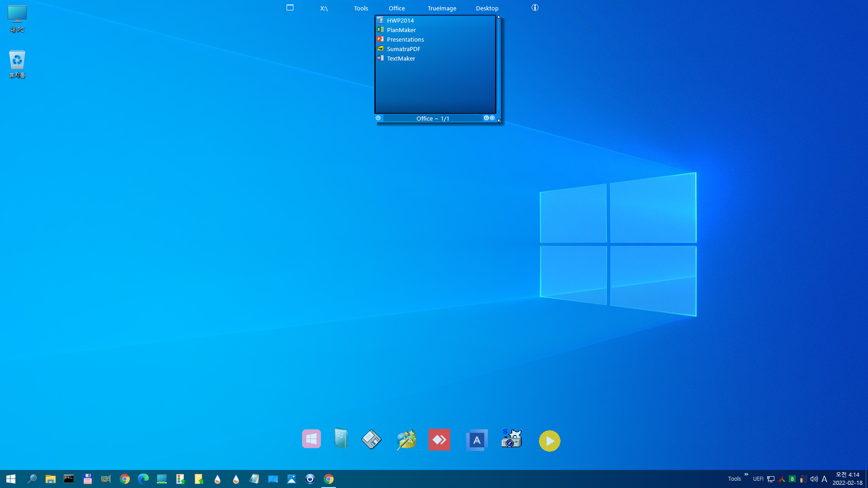Image resolution: width=868 pixels, height=488 pixels.
Task: Click the blue screen taskbar icon
Action: click(273, 479)
